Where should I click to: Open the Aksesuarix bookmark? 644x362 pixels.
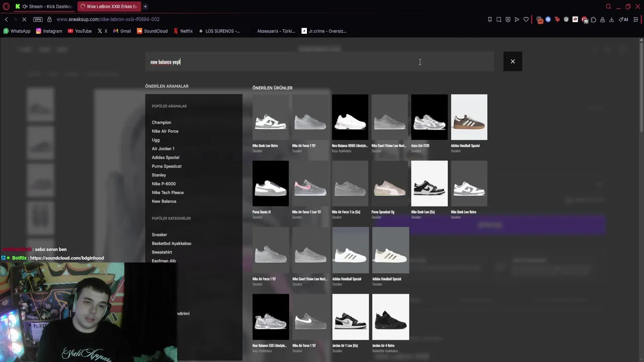coord(276,31)
